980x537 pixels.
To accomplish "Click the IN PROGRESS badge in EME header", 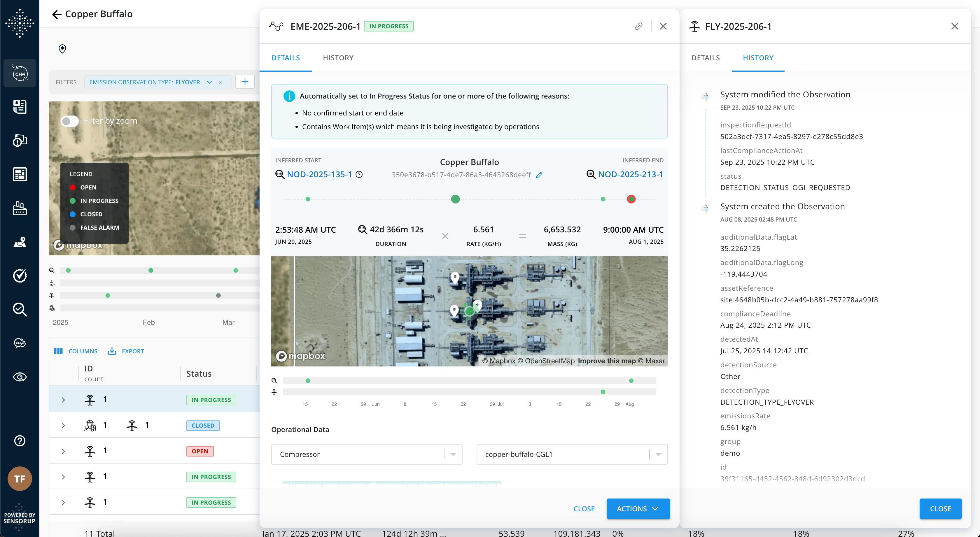I will (x=389, y=26).
